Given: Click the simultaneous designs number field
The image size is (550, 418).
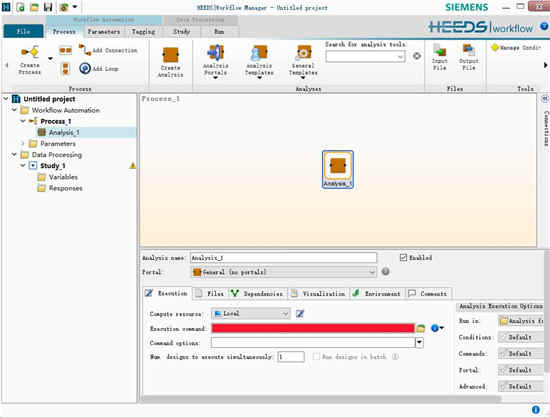Looking at the screenshot, I should click(291, 357).
